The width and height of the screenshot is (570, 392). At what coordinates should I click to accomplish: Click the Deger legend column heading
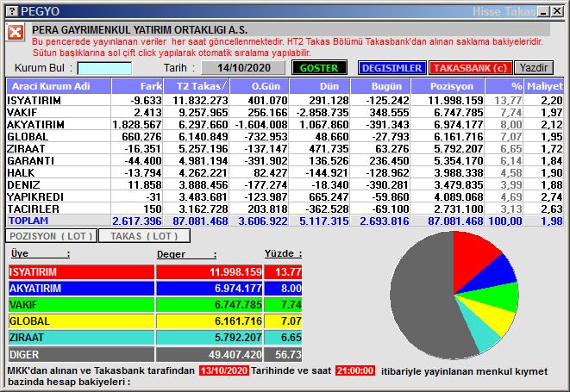click(x=186, y=254)
